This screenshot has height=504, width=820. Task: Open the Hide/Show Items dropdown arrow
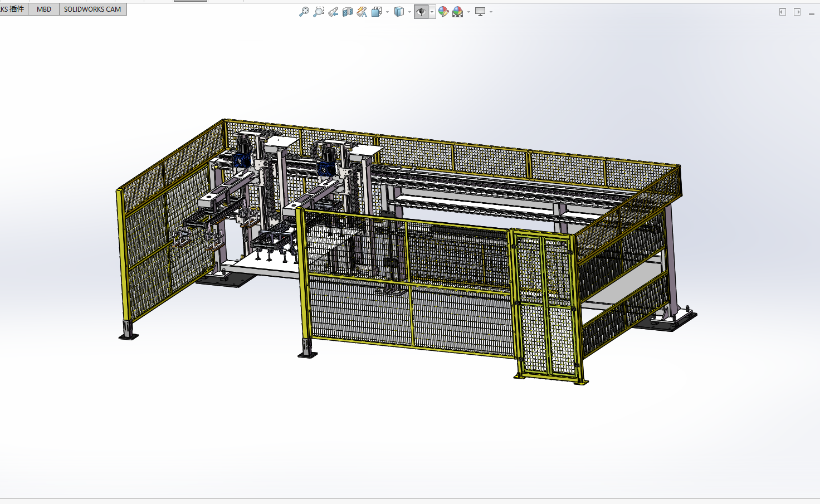(432, 12)
